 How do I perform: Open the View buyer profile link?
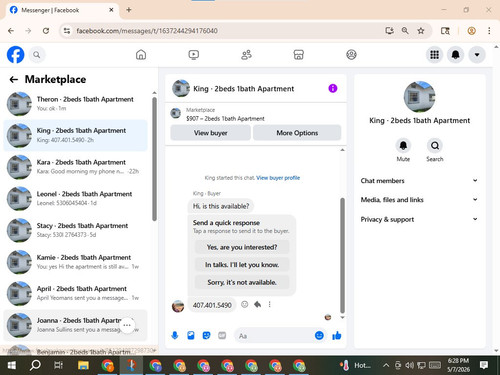pyautogui.click(x=278, y=178)
